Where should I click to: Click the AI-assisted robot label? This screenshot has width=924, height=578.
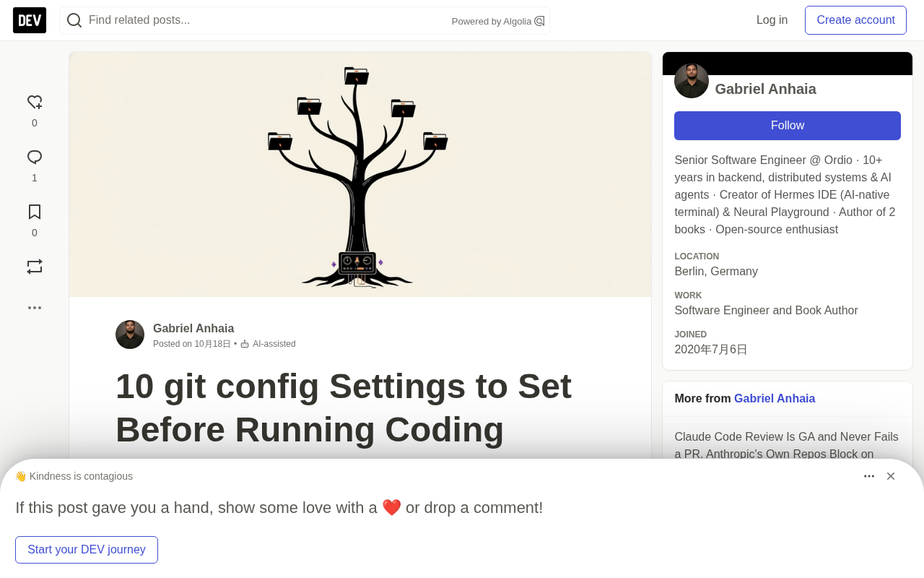pos(268,344)
